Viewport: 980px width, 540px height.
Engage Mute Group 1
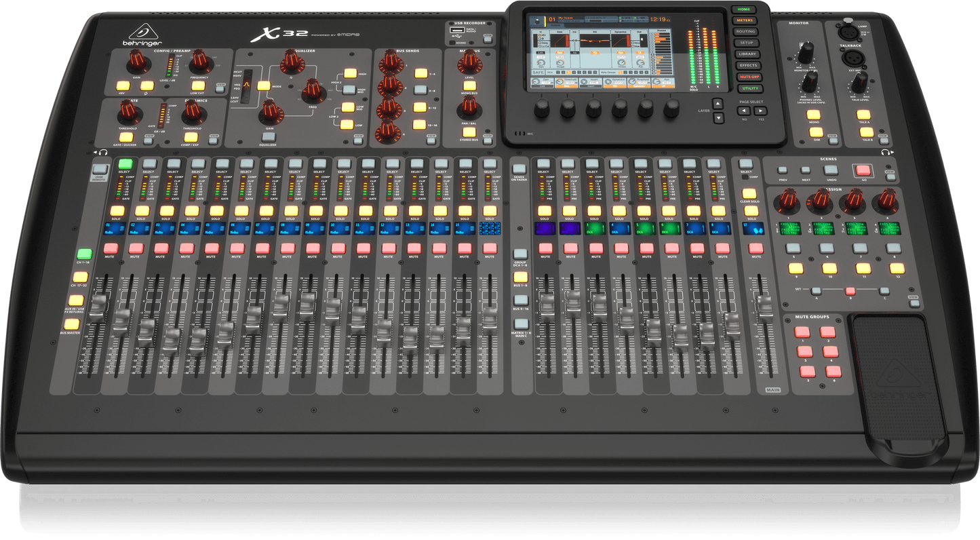click(x=802, y=332)
